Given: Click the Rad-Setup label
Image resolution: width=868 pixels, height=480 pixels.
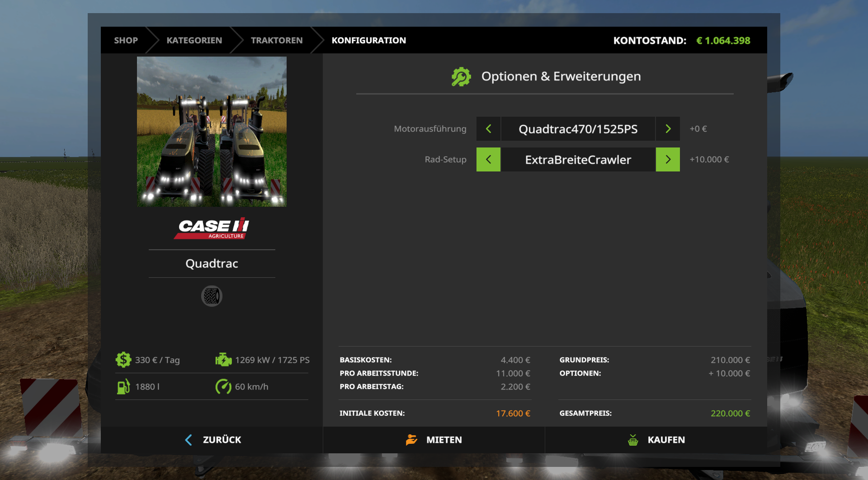Looking at the screenshot, I should coord(445,159).
